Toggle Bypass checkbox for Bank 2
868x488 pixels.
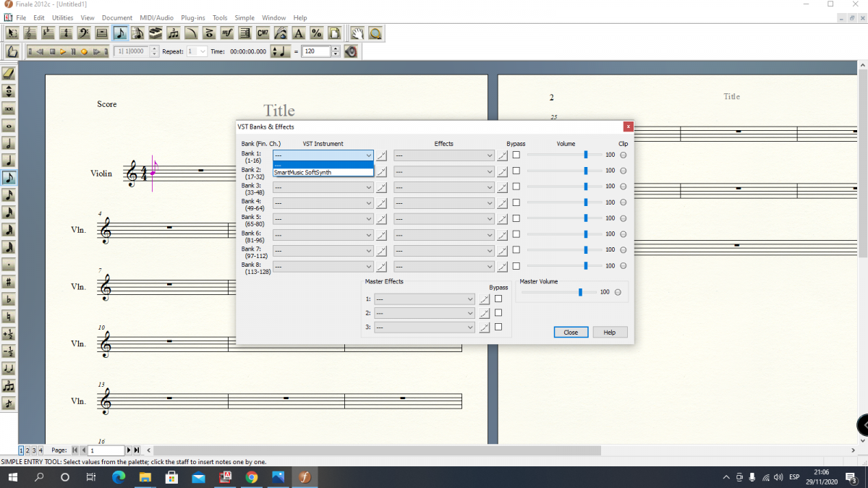(x=516, y=171)
